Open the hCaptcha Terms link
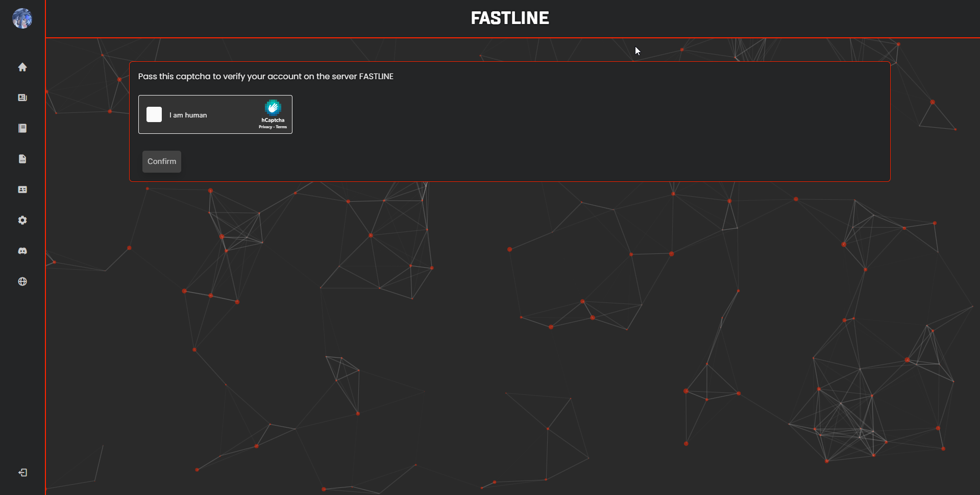 point(282,127)
